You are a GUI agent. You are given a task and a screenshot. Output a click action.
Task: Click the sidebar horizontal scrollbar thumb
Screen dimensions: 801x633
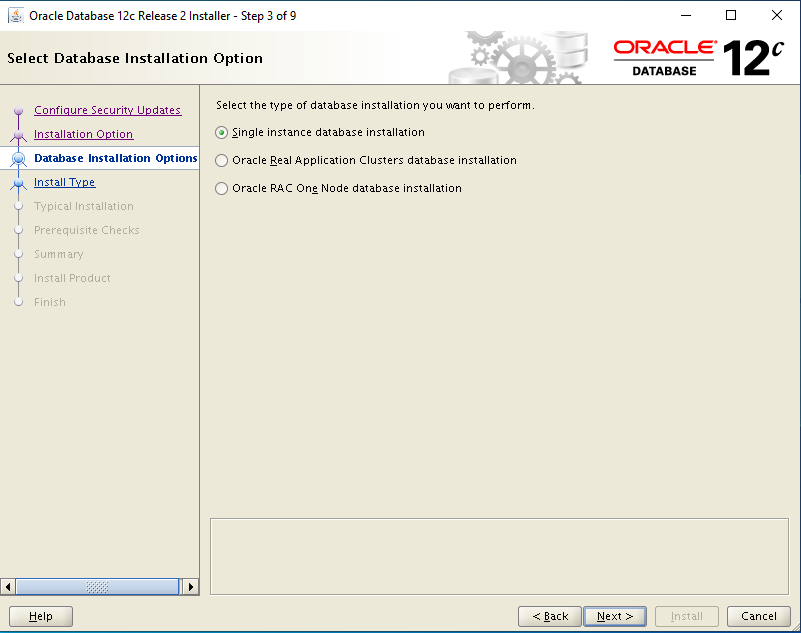(97, 587)
